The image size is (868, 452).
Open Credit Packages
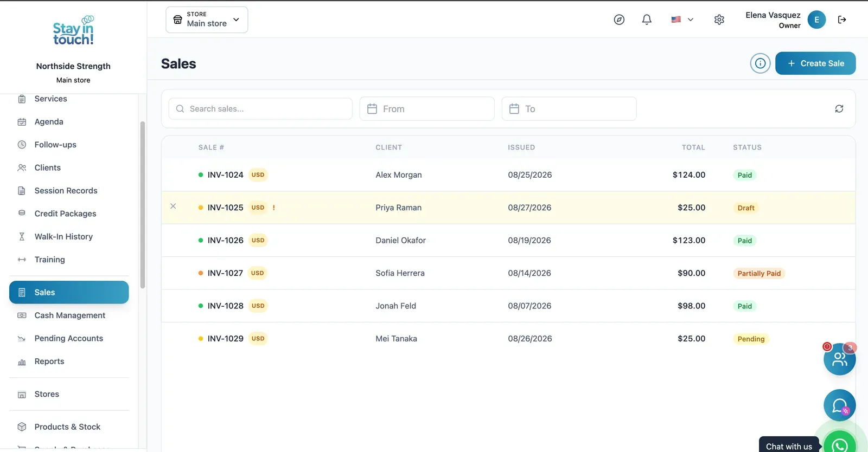pos(69,214)
